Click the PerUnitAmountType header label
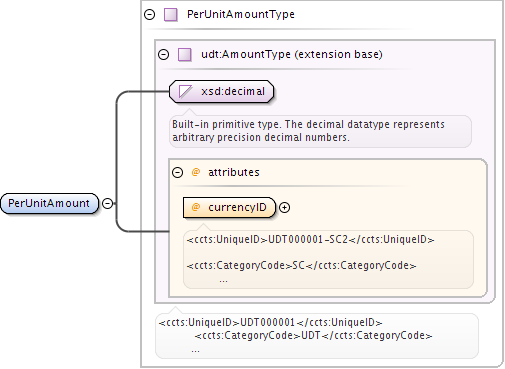This screenshot has width=505, height=369. (x=241, y=14)
